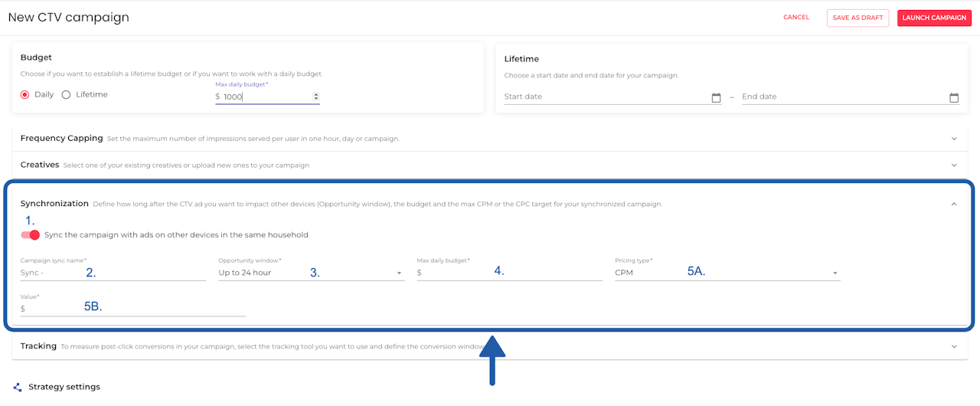This screenshot has height=406, width=980.
Task: Open the Start date calendar picker
Action: click(x=716, y=97)
